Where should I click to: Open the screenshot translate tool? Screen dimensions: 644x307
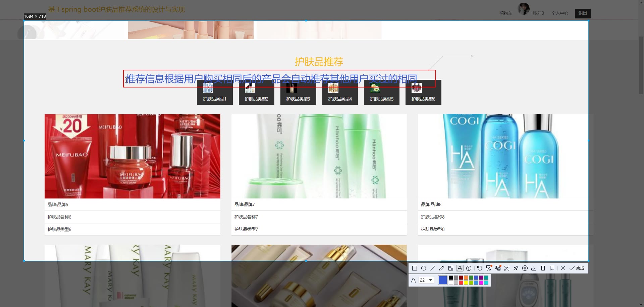pyautogui.click(x=498, y=268)
